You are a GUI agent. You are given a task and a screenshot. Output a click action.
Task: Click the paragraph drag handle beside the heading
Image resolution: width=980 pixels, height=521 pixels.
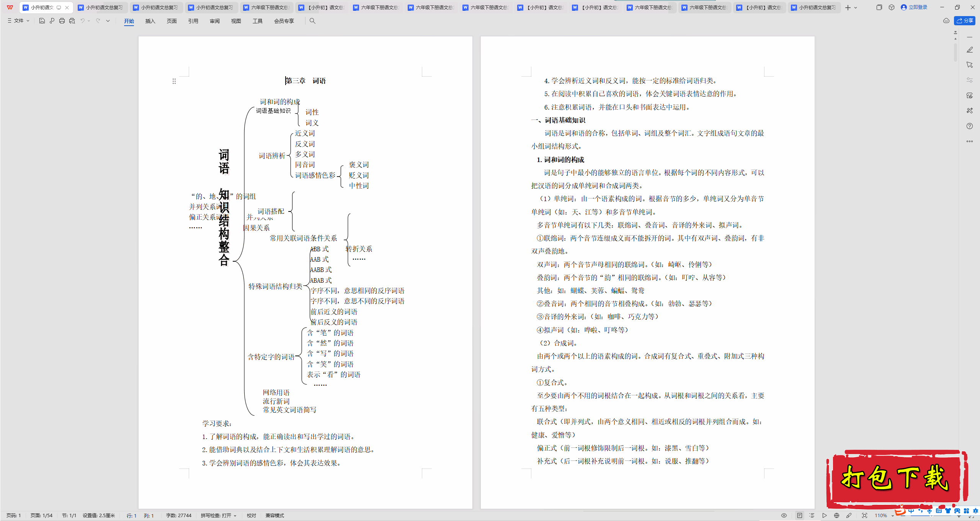point(174,81)
